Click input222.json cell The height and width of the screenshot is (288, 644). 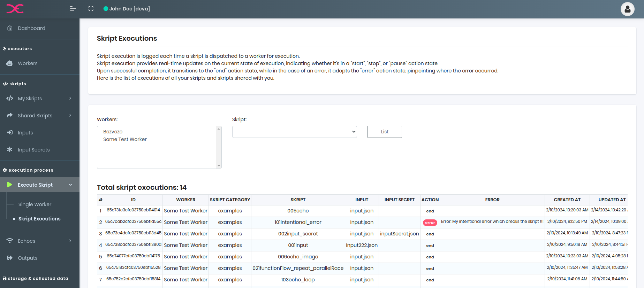point(362,245)
